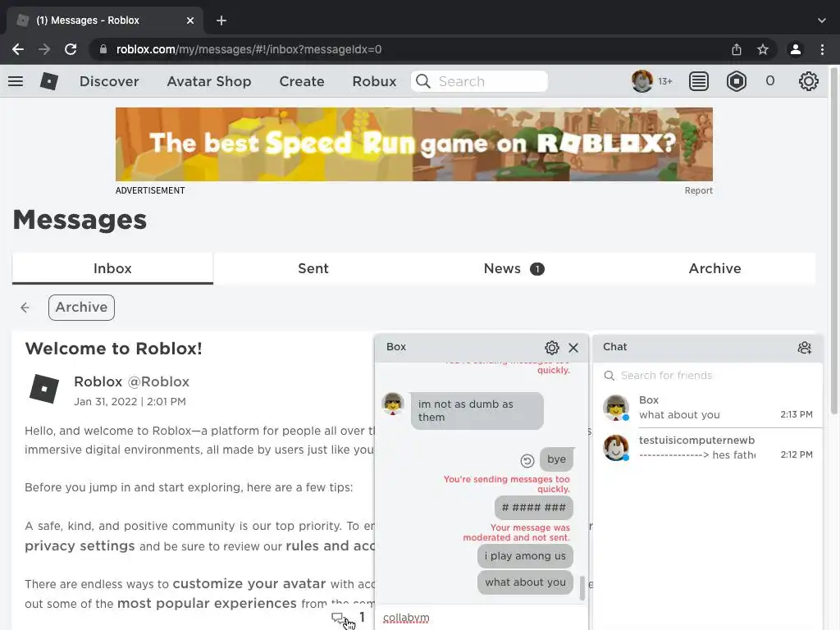Open the Chrome profile icon
Viewport: 840px width, 630px height.
[796, 49]
